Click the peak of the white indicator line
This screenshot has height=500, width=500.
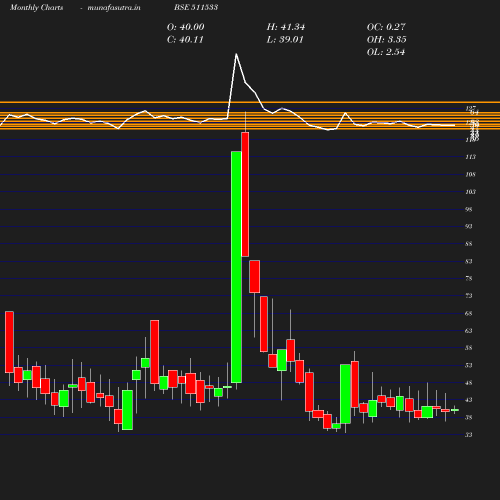coord(236,54)
